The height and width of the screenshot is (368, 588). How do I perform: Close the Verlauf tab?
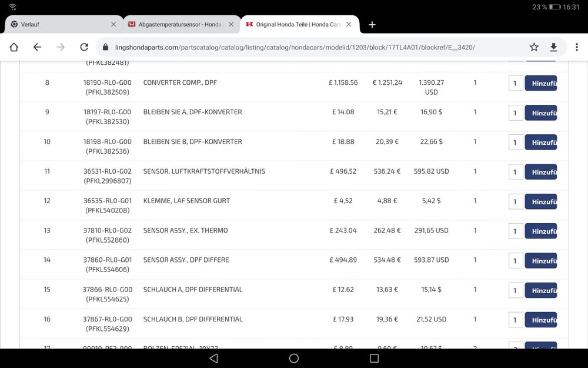pos(113,25)
